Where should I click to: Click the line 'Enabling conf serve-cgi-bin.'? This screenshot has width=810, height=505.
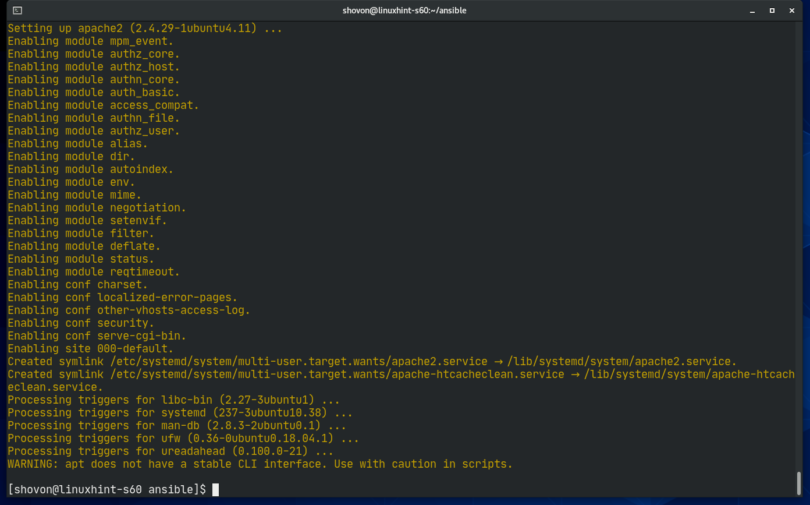pyautogui.click(x=97, y=336)
